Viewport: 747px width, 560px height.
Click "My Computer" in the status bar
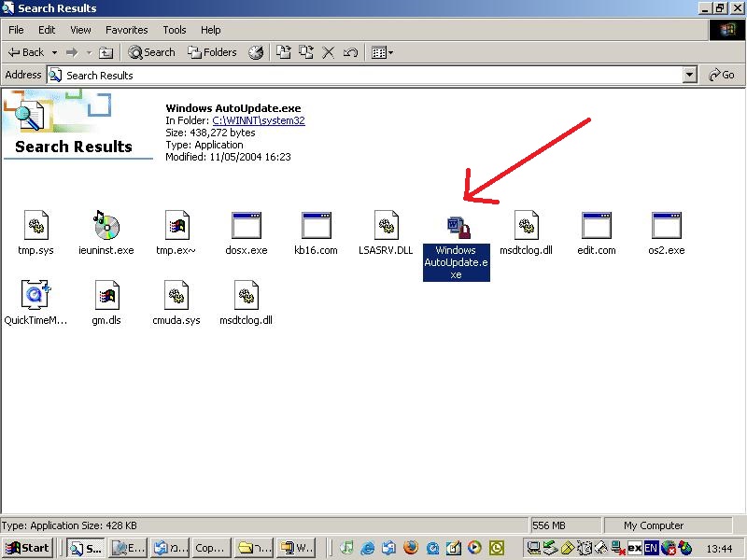tap(654, 525)
